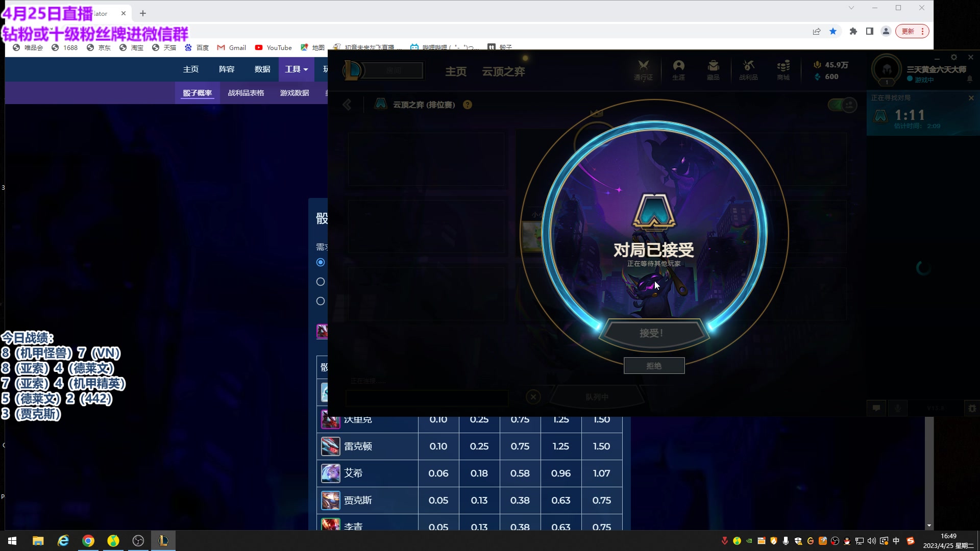Viewport: 980px width, 551px height.
Task: Open the 商城 store icon
Action: [783, 69]
